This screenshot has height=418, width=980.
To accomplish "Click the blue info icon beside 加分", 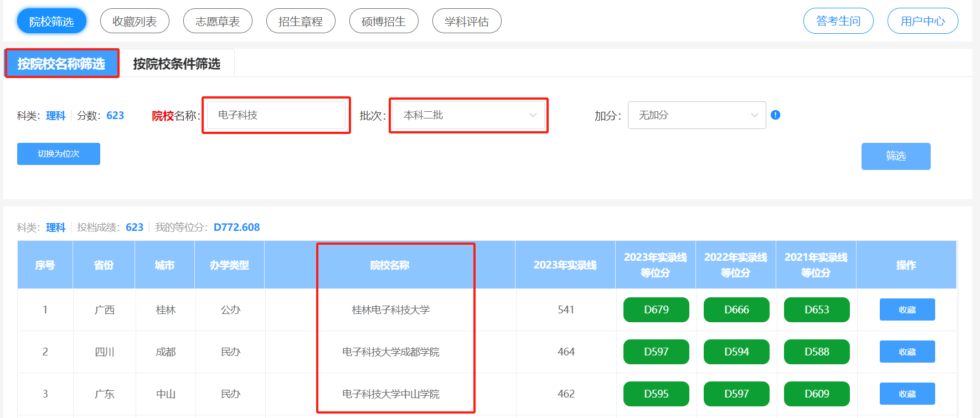I will (775, 115).
